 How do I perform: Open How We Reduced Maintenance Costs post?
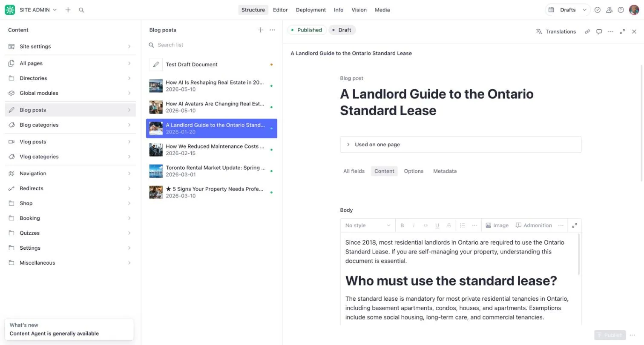212,150
